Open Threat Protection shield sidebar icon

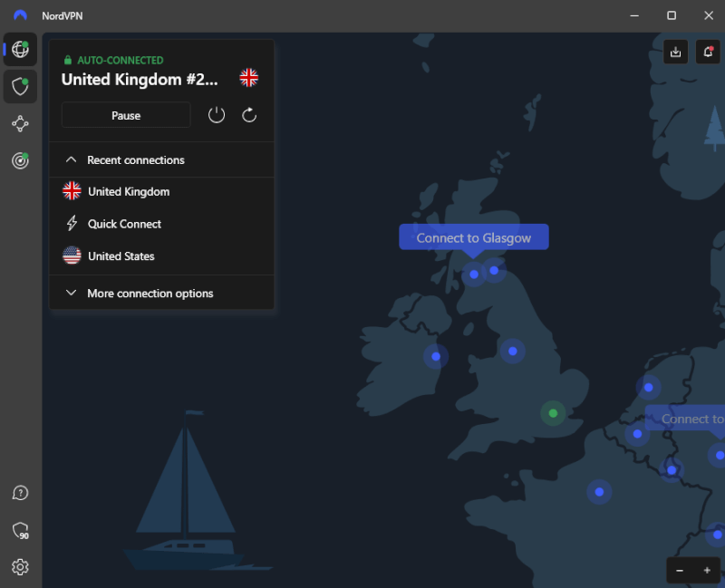click(x=20, y=86)
